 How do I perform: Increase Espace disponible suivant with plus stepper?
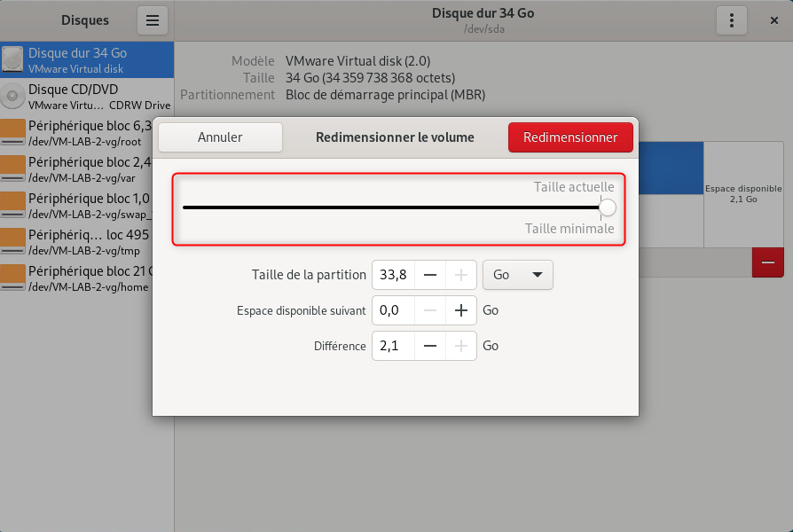(460, 310)
